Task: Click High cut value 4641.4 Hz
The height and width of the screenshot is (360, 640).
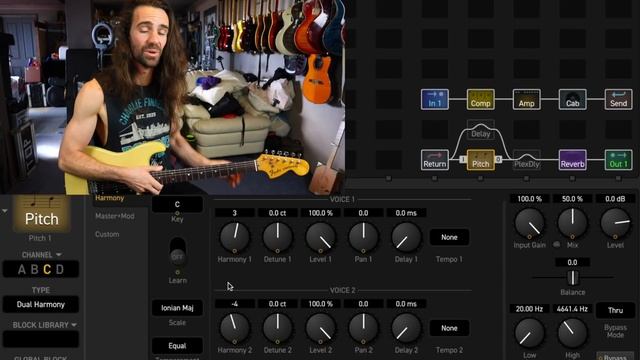Action: pos(572,309)
